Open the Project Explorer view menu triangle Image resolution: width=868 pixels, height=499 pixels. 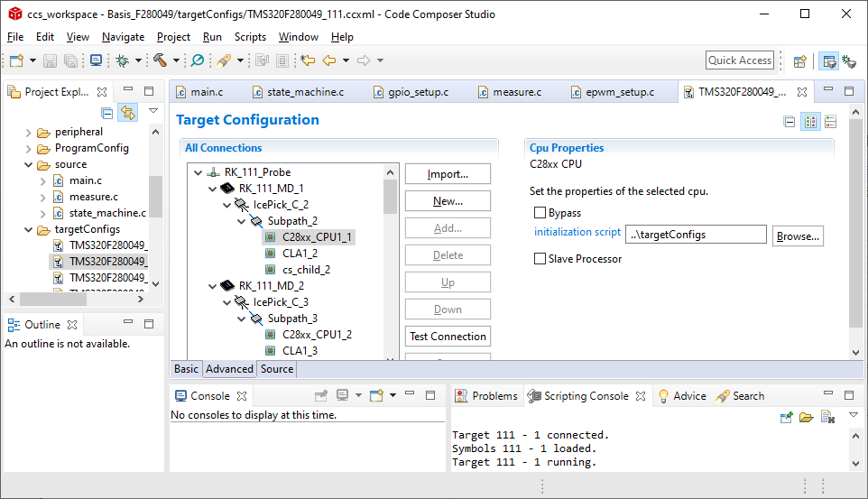[x=153, y=111]
